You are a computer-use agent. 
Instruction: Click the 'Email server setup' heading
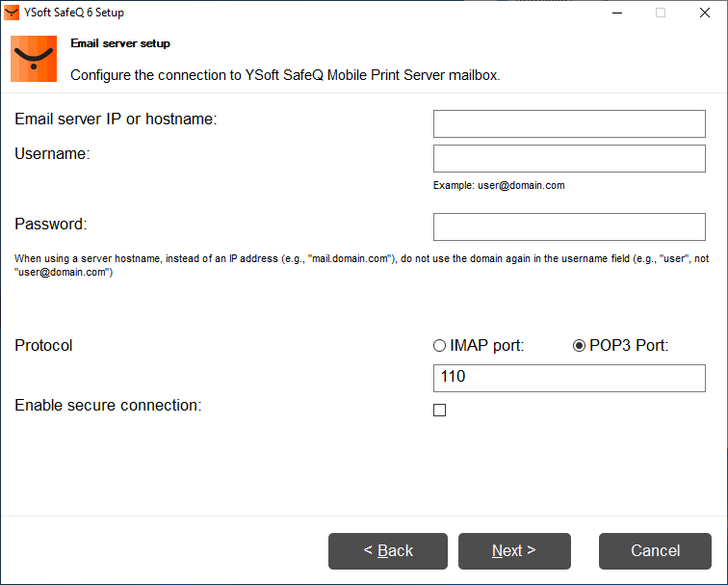(120, 44)
